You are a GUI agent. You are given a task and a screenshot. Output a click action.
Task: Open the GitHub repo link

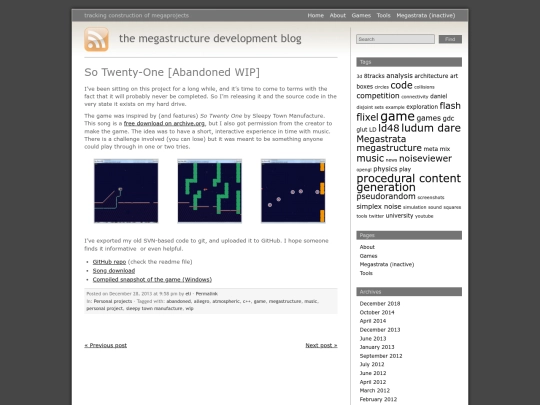pyautogui.click(x=109, y=262)
